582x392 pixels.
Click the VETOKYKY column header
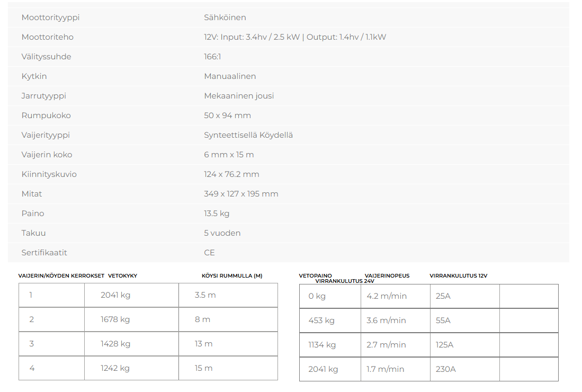(122, 276)
